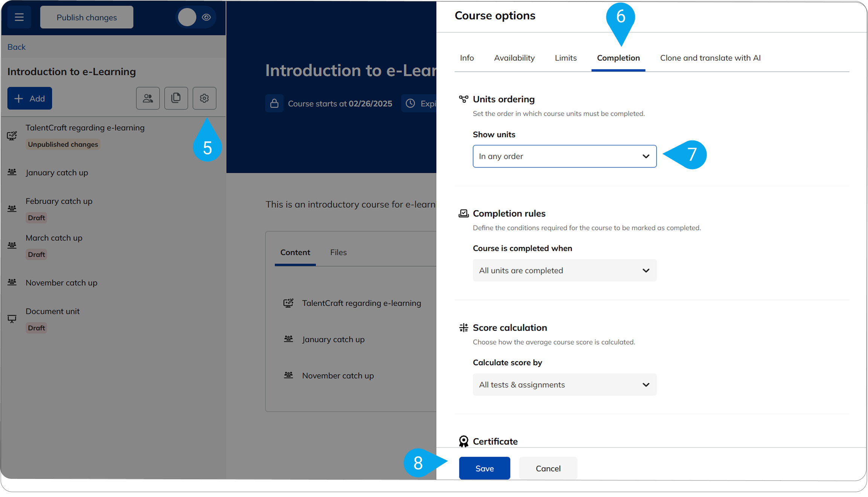The image size is (868, 497).
Task: Open the Clone and translate with AI tab
Action: [x=710, y=58]
